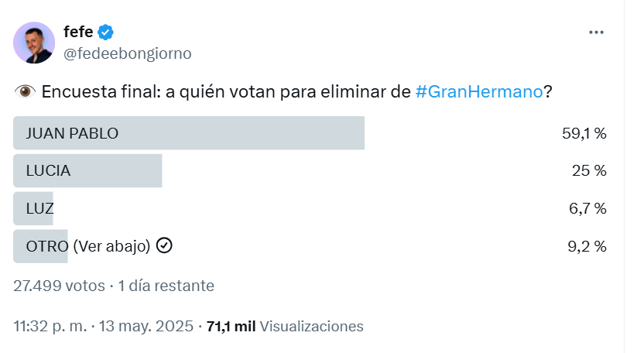Open the 71,1 mil Visualizaciones analytics
Viewport: 644px width, 353px height.
point(285,326)
